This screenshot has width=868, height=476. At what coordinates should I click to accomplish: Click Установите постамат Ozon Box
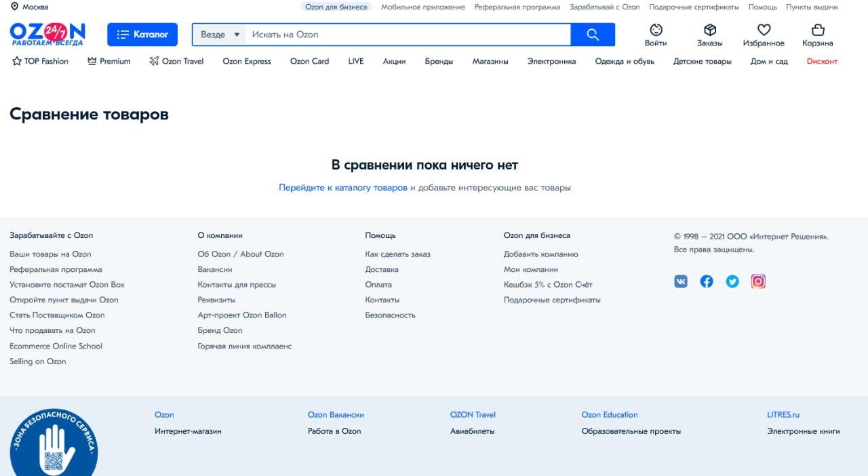[67, 285]
